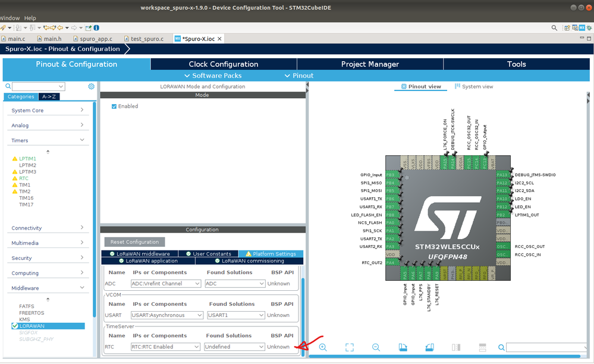This screenshot has height=364, width=594.
Task: Click pin PA4 RTC_OUT2 on chip
Action: [392, 262]
